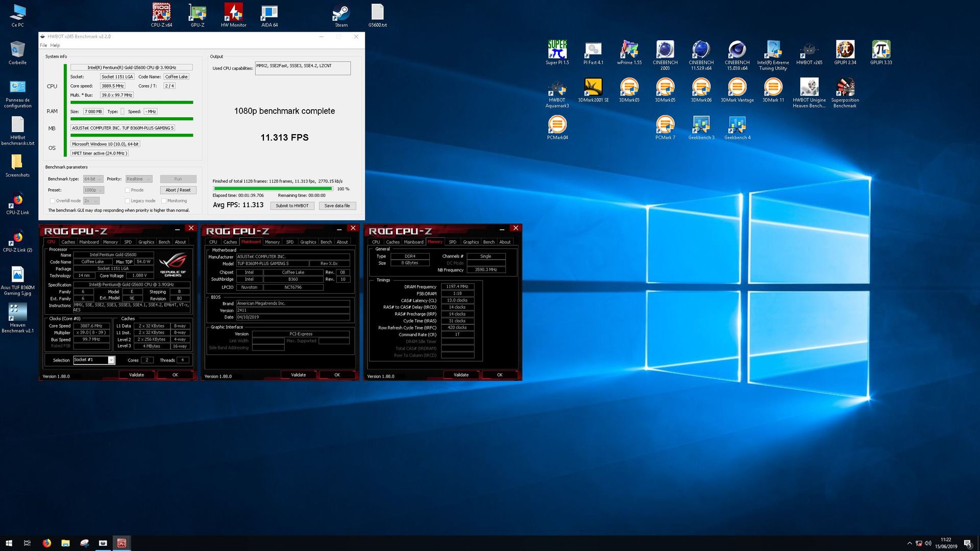Enable the Monitoring checkbox
Screen dimensions: 980x551
(164, 201)
